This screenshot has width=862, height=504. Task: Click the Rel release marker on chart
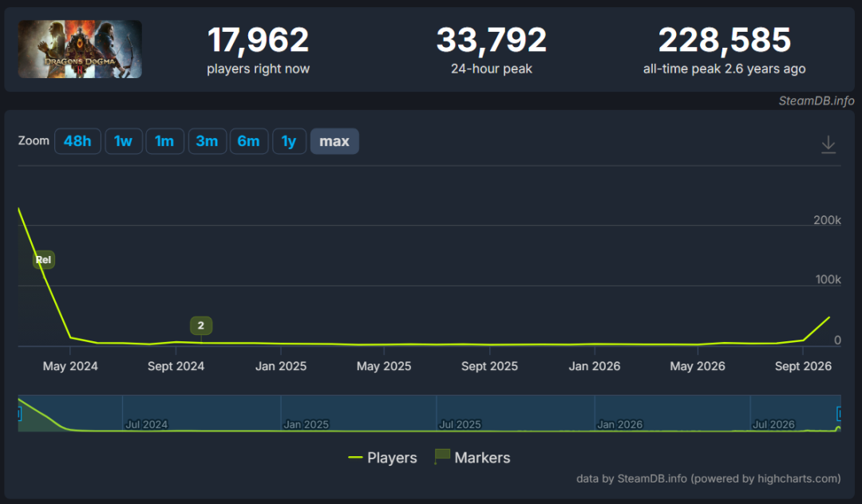coord(43,260)
